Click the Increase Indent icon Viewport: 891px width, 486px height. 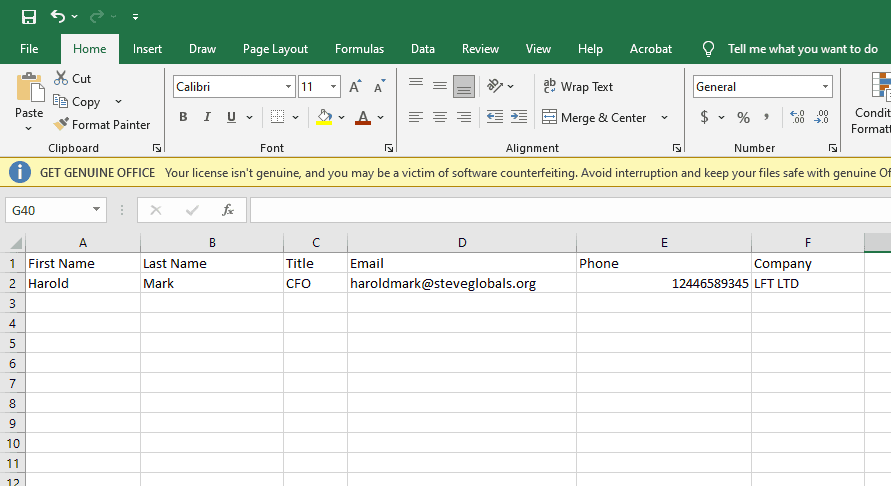(x=518, y=117)
